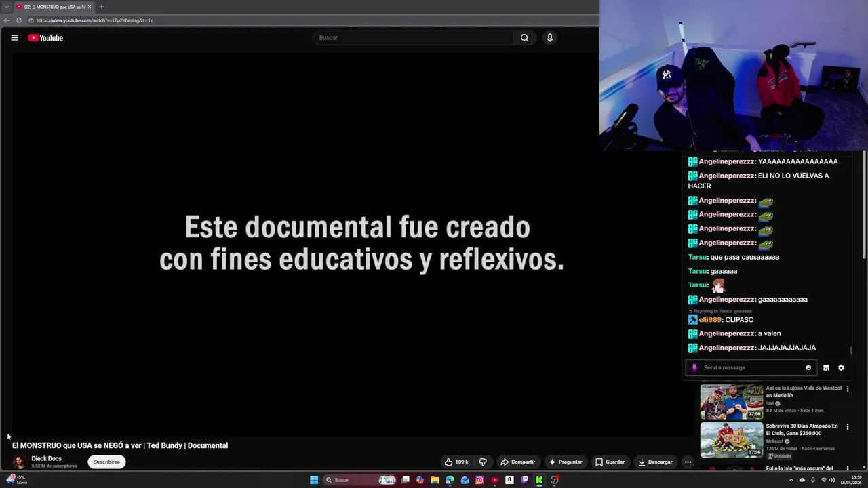Click the chat panel scrollbar
This screenshot has height=488, width=868.
851,351
